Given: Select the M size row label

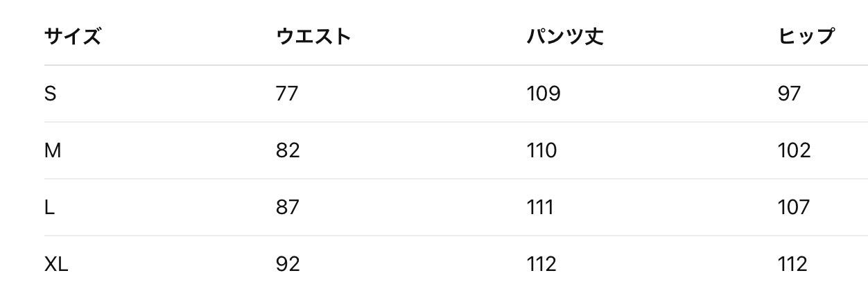Looking at the screenshot, I should pos(53,150).
